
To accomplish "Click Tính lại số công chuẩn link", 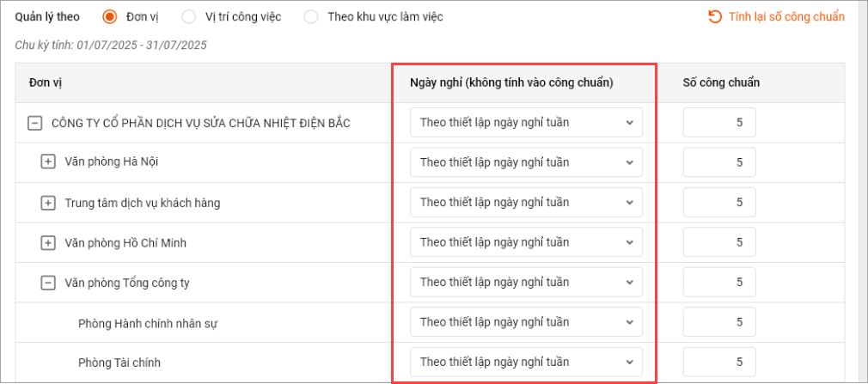I will [x=786, y=16].
